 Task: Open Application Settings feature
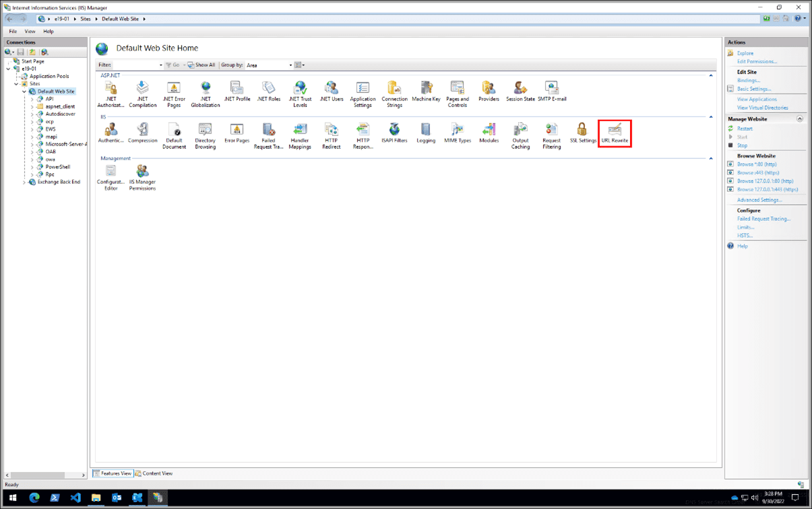363,94
